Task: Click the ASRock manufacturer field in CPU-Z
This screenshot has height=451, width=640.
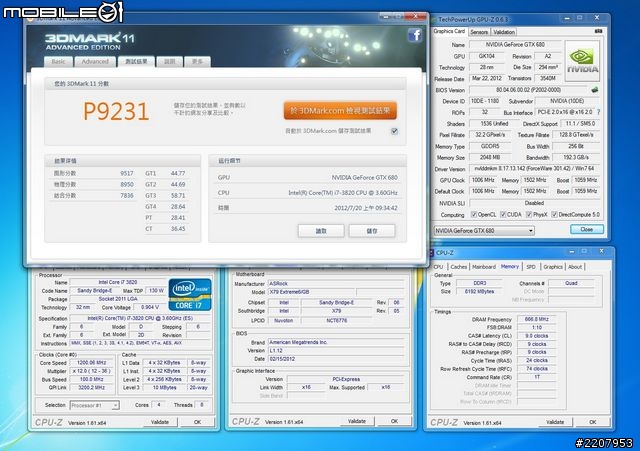Action: coord(336,283)
